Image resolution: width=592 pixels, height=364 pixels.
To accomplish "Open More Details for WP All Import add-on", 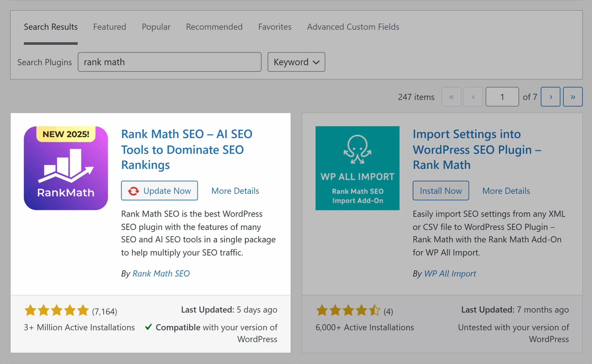I will pos(506,191).
